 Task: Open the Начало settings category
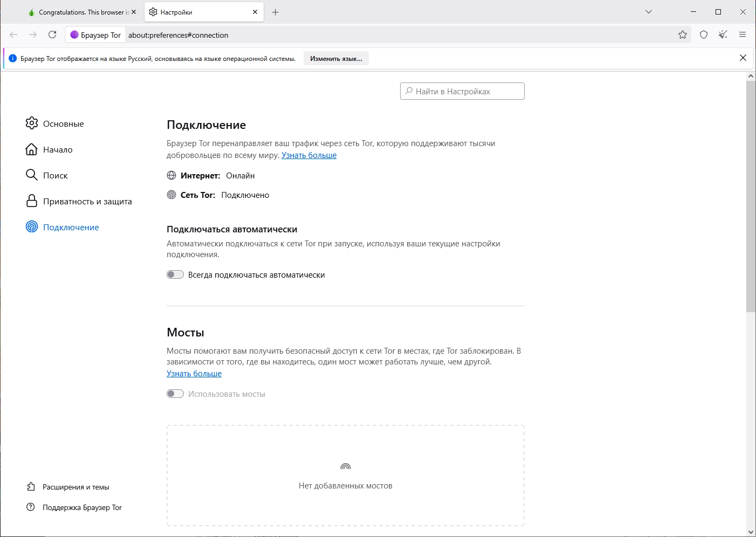(x=49, y=149)
